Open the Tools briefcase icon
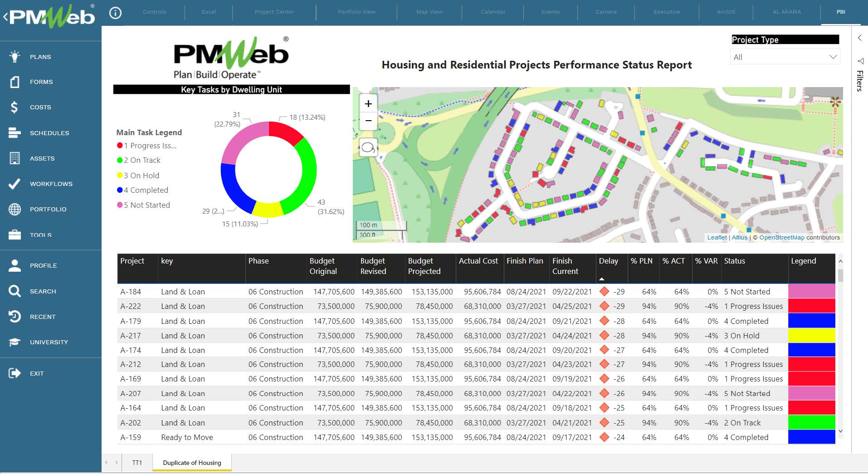 [x=15, y=235]
